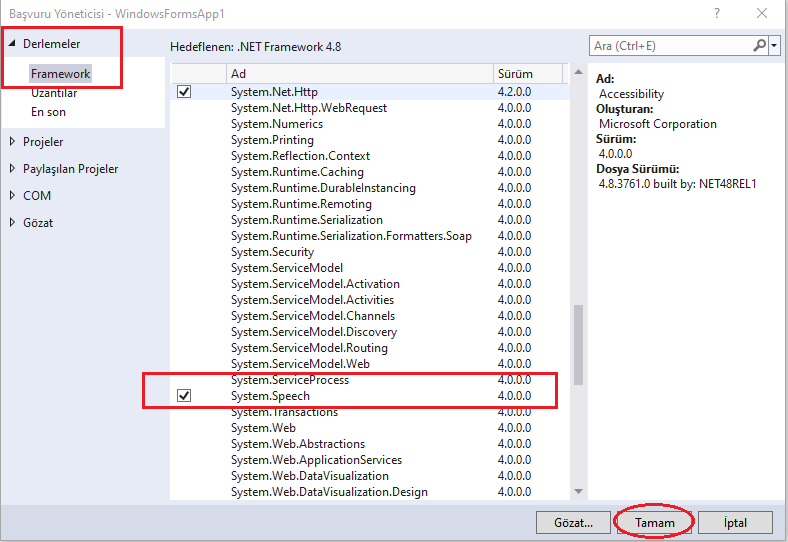Select the System.Printing row
788x542 pixels.
369,140
